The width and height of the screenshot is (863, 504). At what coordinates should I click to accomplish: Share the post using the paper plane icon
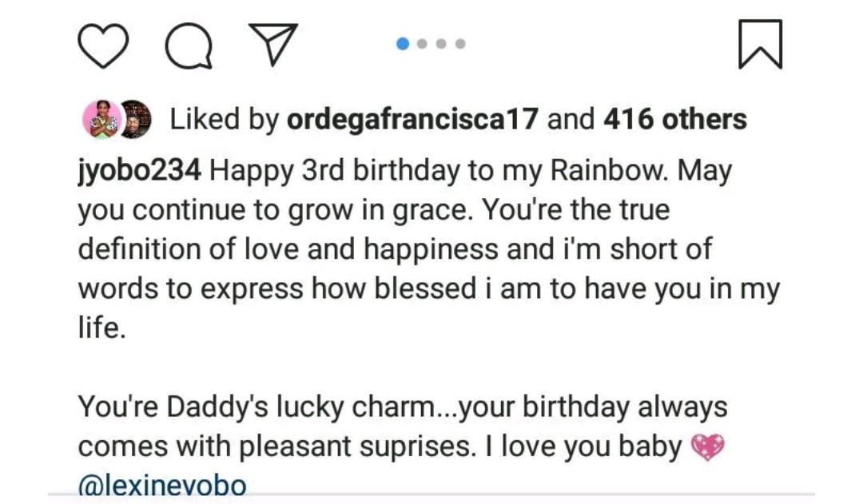(x=273, y=45)
